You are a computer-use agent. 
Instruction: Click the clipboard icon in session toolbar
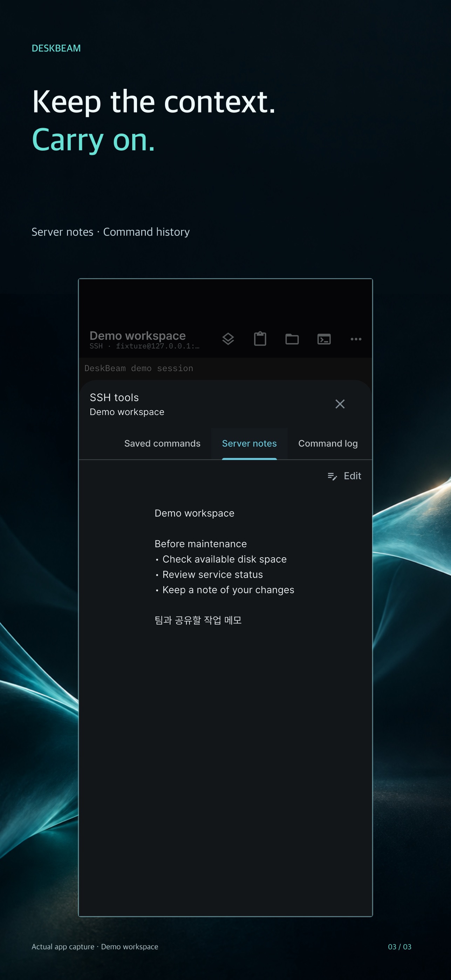pyautogui.click(x=260, y=339)
